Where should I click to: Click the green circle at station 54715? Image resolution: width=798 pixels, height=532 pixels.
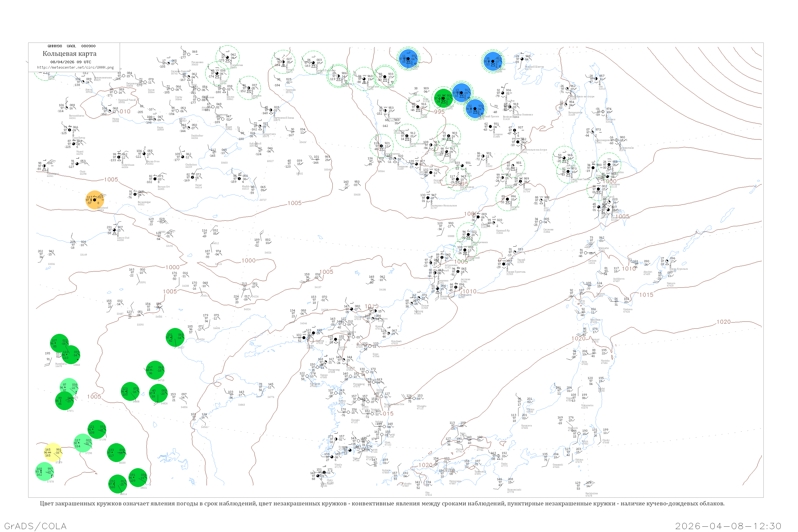(155, 370)
